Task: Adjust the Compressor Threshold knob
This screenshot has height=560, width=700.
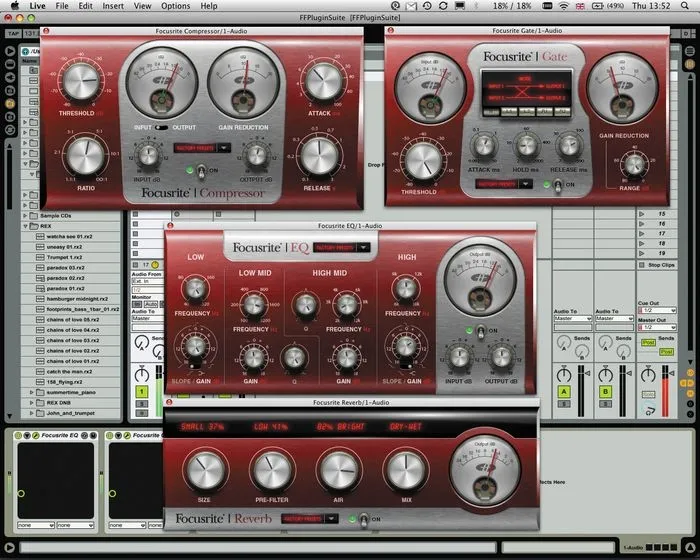Action: click(x=81, y=81)
